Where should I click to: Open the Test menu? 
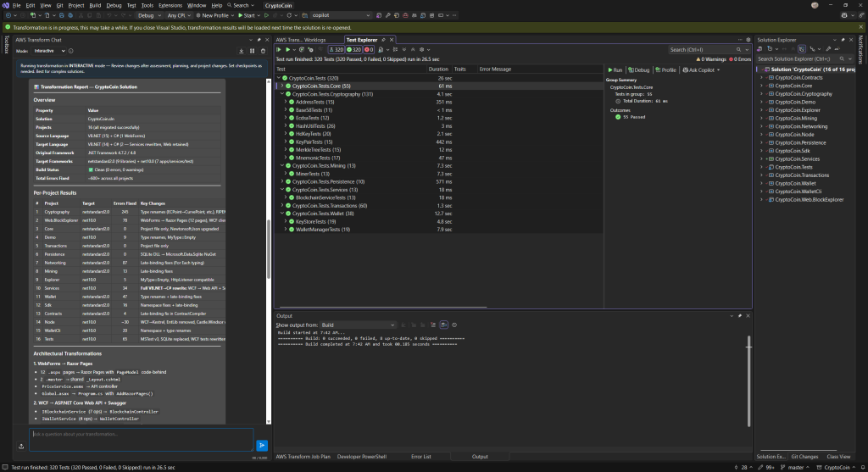click(131, 5)
